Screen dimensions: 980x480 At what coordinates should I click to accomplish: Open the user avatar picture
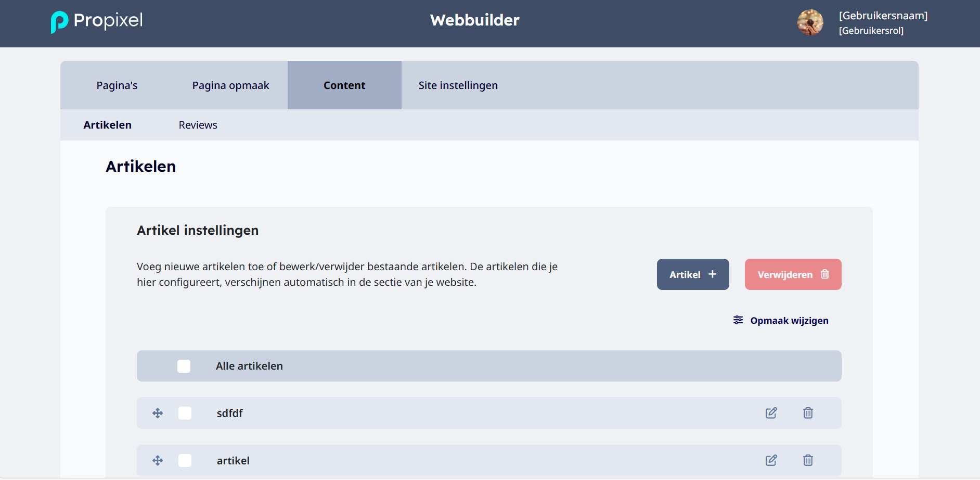(x=810, y=22)
